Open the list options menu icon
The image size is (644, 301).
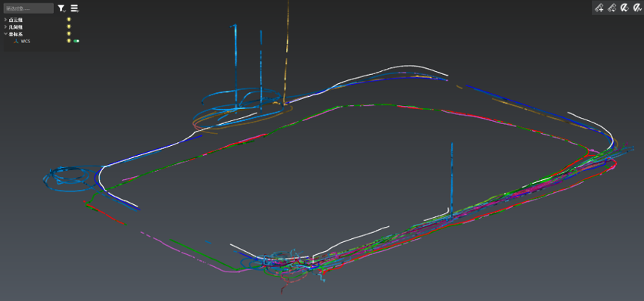pyautogui.click(x=75, y=8)
